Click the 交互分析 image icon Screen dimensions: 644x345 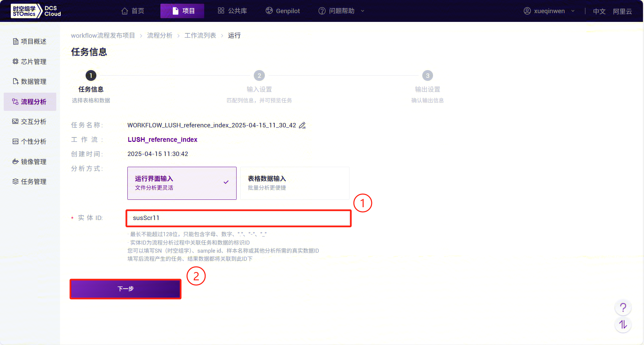click(x=16, y=121)
